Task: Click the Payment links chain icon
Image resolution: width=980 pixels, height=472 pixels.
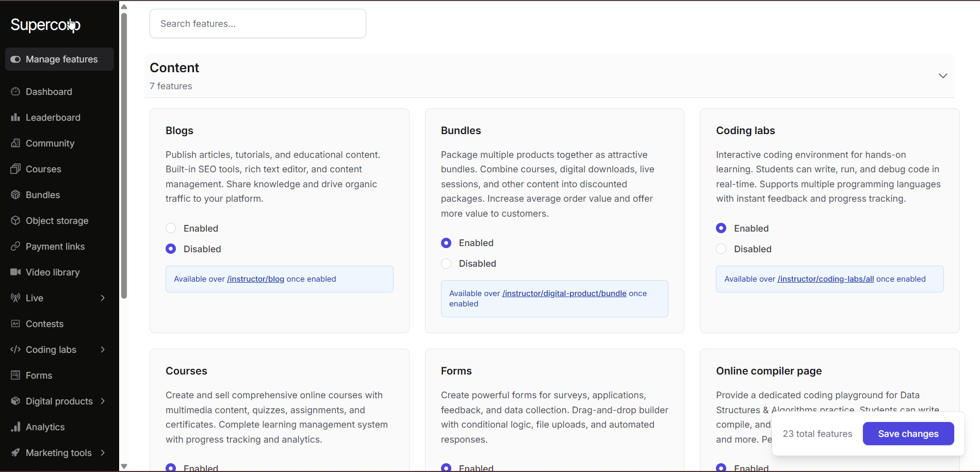Action: click(15, 247)
